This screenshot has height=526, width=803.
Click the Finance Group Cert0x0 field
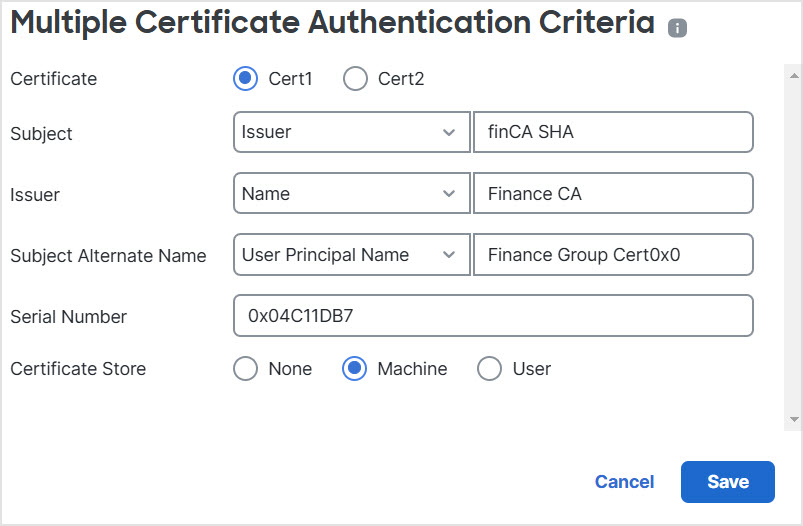point(612,255)
